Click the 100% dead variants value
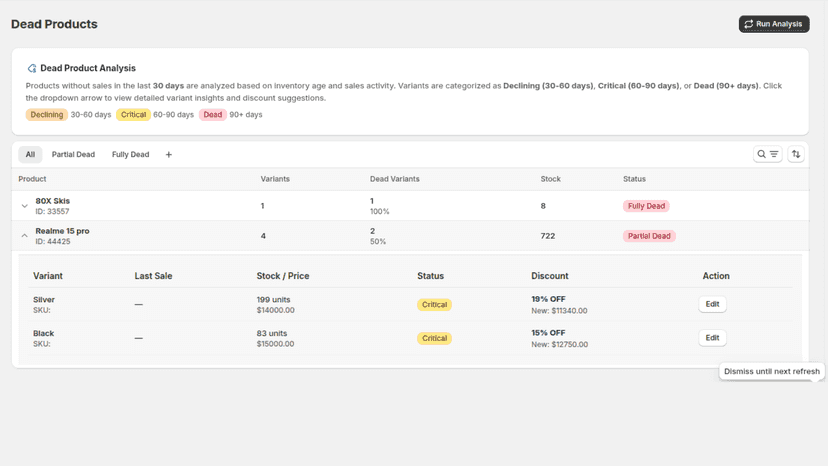This screenshot has width=828, height=466. pos(380,211)
